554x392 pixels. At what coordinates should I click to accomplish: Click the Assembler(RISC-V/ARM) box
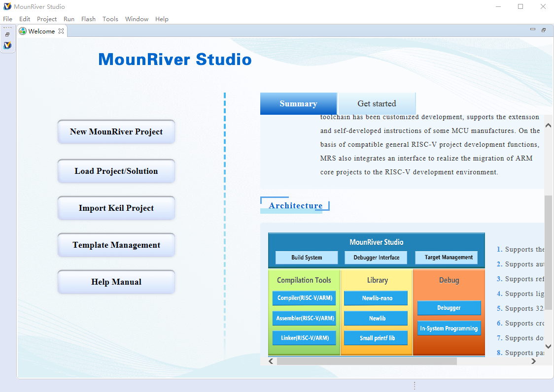305,318
